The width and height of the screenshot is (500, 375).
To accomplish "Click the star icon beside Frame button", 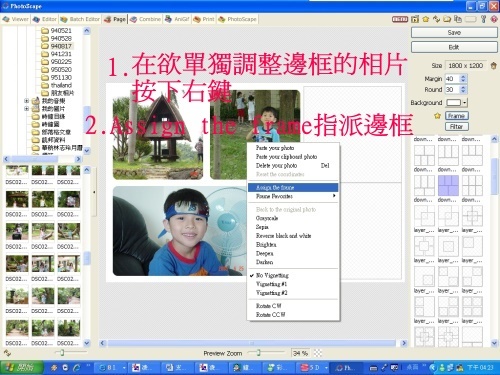I will point(437,116).
